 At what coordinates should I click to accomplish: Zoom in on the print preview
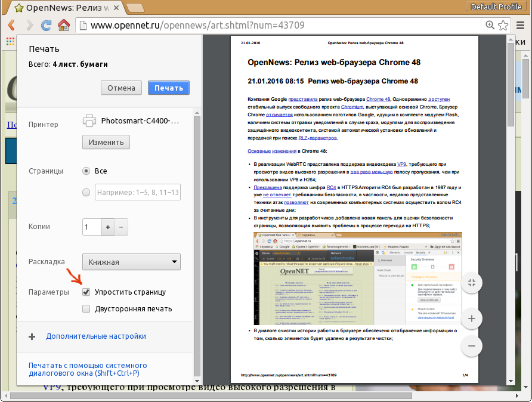(x=471, y=318)
